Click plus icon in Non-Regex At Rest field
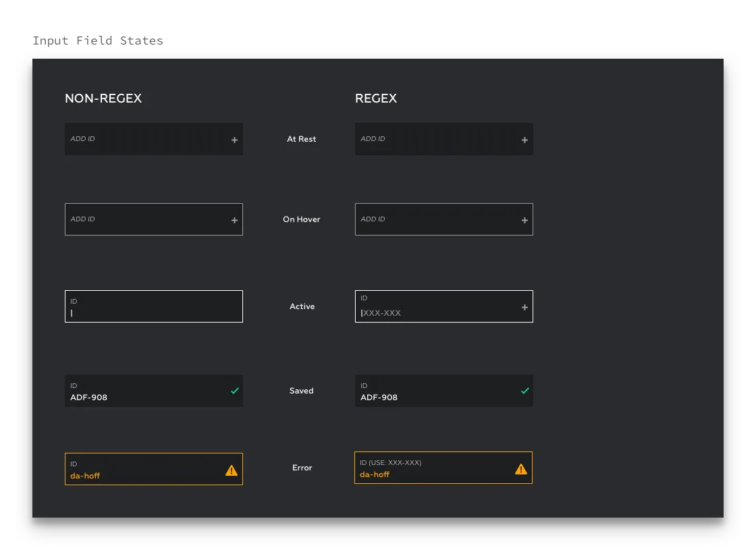The height and width of the screenshot is (550, 756). tap(234, 140)
